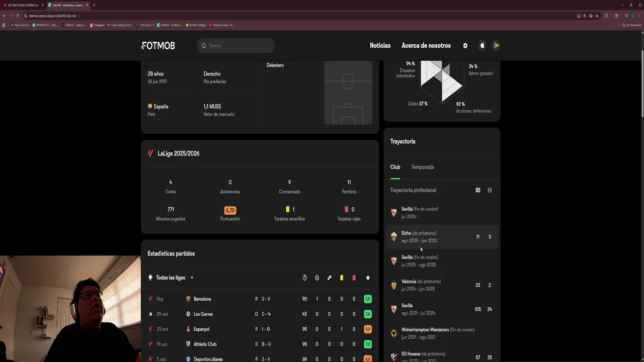The image size is (644, 362).
Task: Select the Club tab in Trayectoria
Action: (395, 167)
